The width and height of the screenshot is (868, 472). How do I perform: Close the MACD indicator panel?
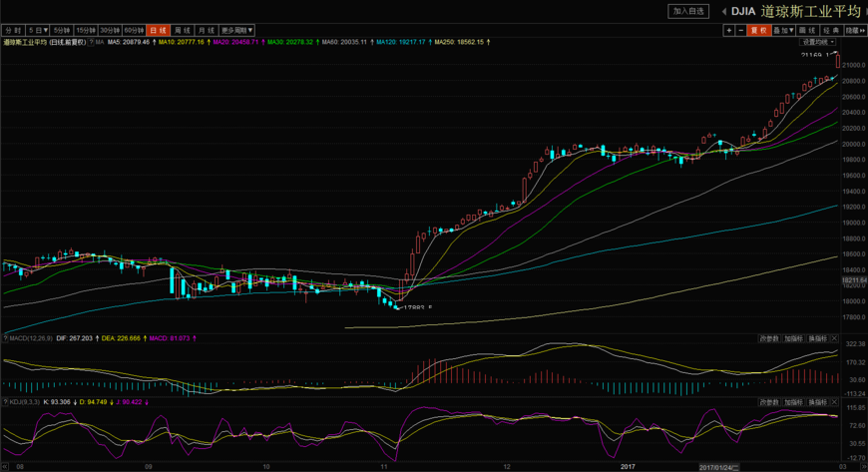pyautogui.click(x=835, y=338)
